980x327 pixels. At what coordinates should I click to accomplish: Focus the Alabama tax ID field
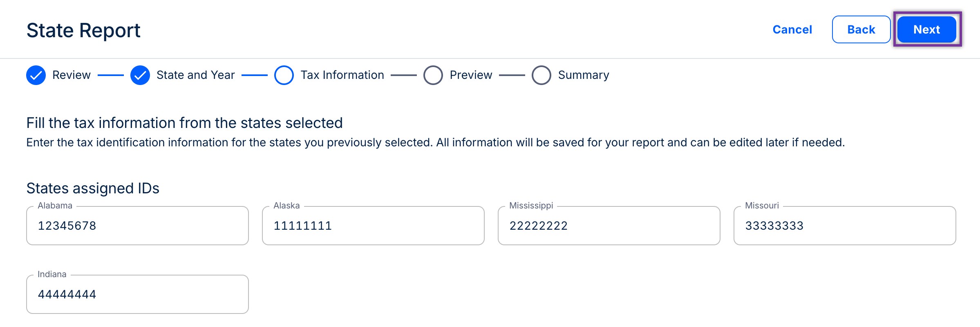(137, 226)
